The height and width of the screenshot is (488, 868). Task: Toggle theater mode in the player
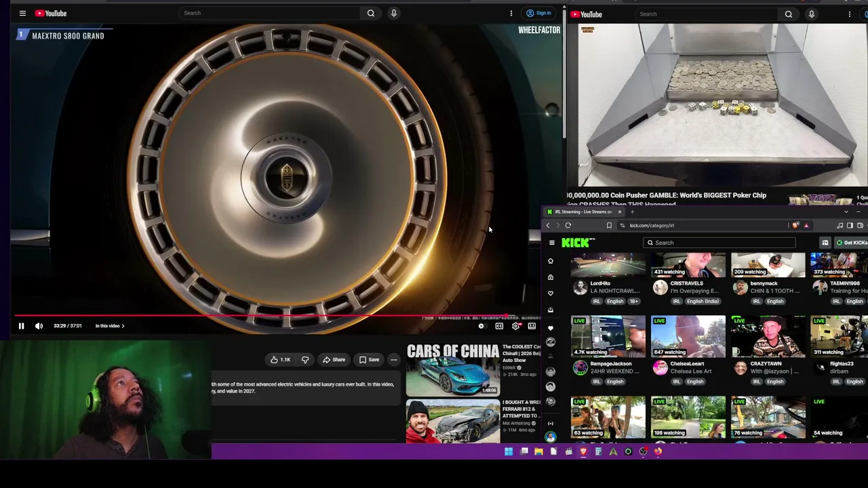point(532,326)
